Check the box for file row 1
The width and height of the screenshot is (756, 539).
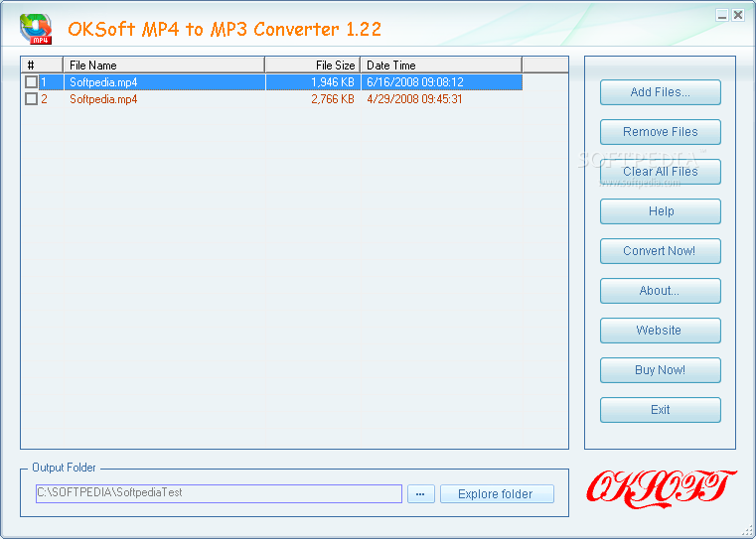tap(31, 81)
